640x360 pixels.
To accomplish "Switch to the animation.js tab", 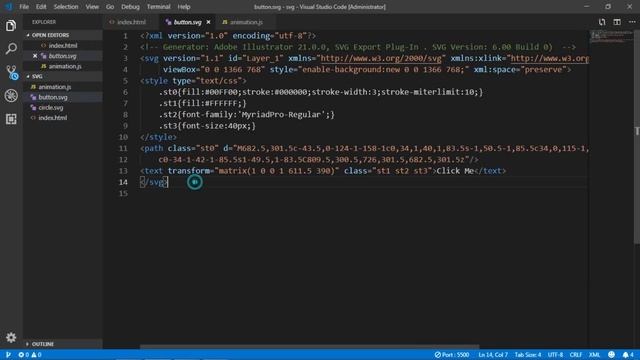I will click(x=246, y=22).
